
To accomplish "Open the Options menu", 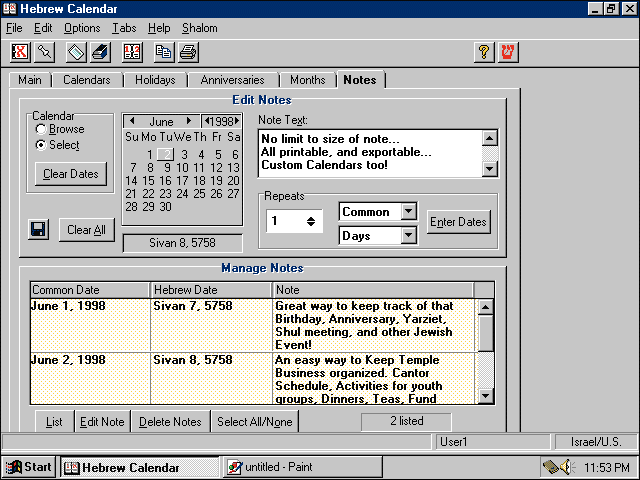I will point(82,28).
